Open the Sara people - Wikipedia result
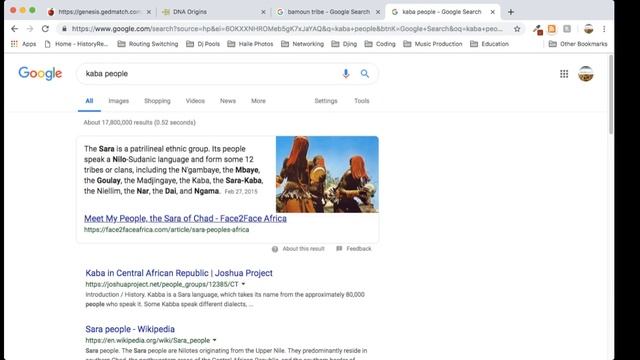 click(x=130, y=329)
